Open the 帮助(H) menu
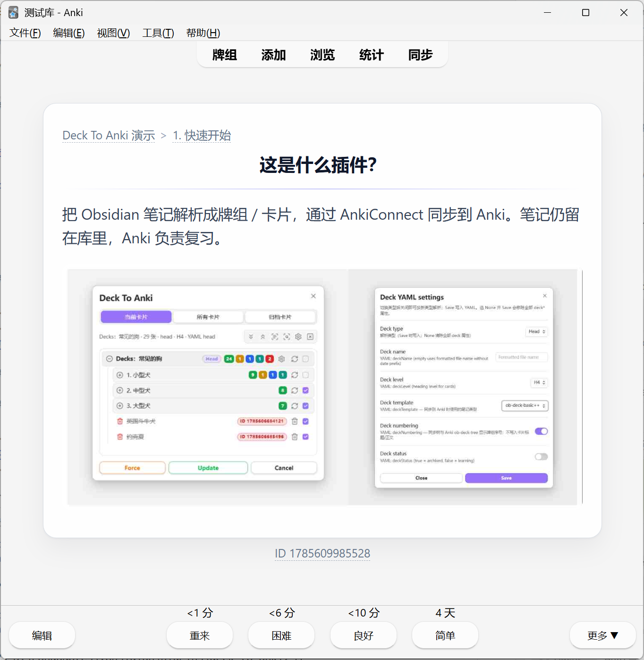 203,33
